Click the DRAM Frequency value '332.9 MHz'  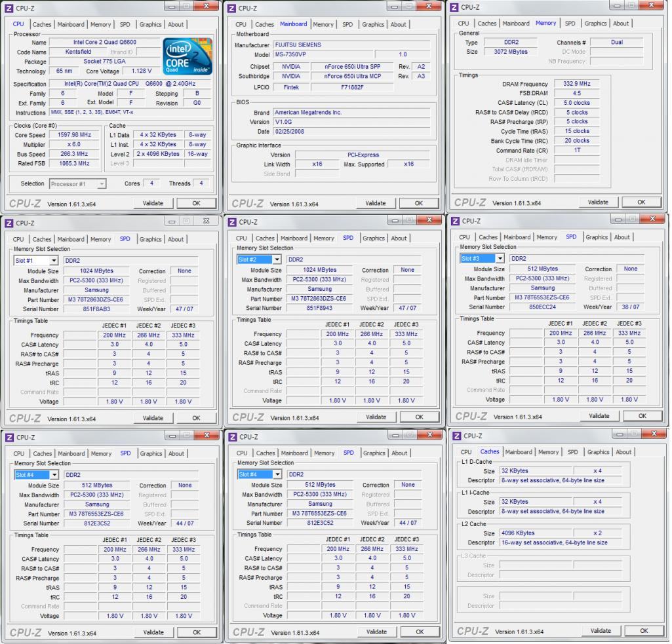[x=576, y=84]
